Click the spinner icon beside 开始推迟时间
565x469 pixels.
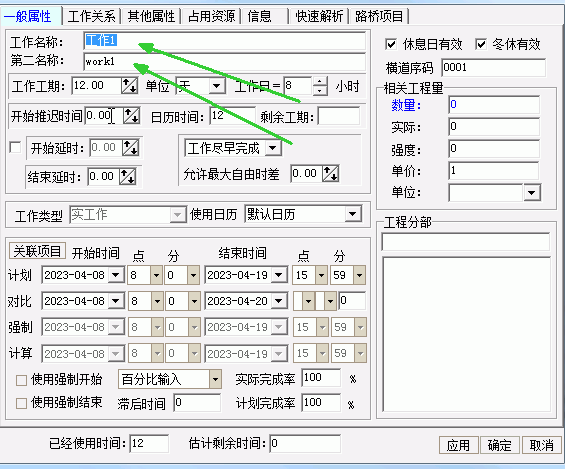tap(131, 116)
